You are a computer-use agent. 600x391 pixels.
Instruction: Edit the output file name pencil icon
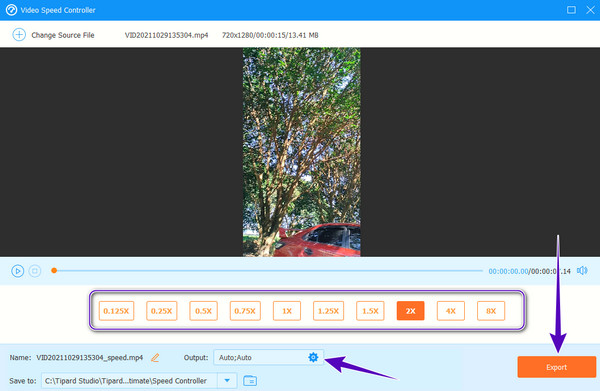[x=155, y=358]
